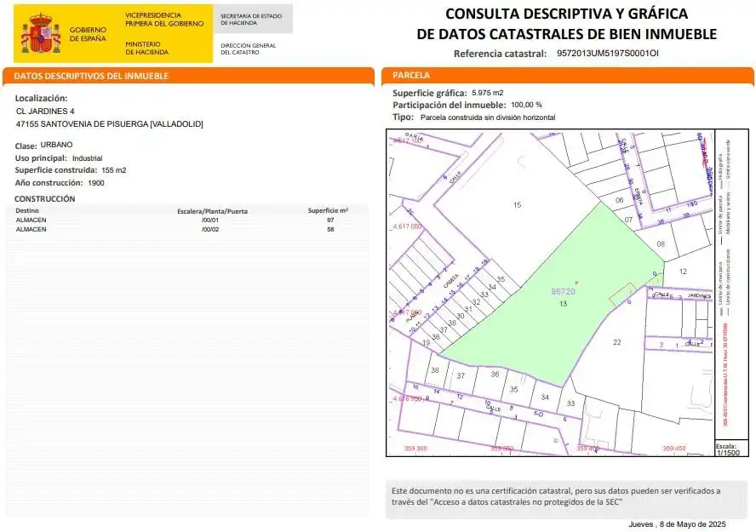Select address 'CL JARDINES 4'
756x532 pixels.
pyautogui.click(x=45, y=112)
